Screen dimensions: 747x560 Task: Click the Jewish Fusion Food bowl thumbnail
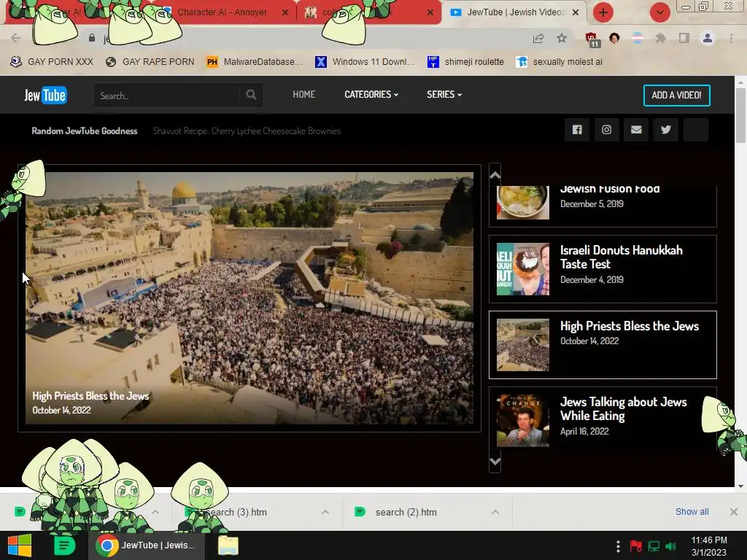(522, 203)
